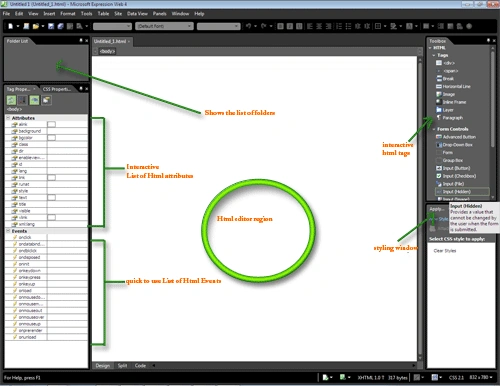Open the Panels menu
Viewport: 500px width, 386px height.
[159, 14]
